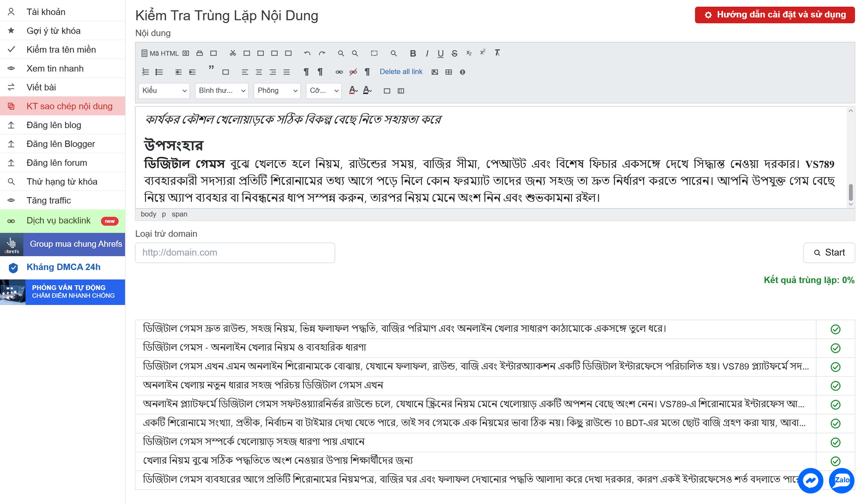This screenshot has height=504, width=865.
Task: Toggle bold formatting
Action: pos(413,53)
